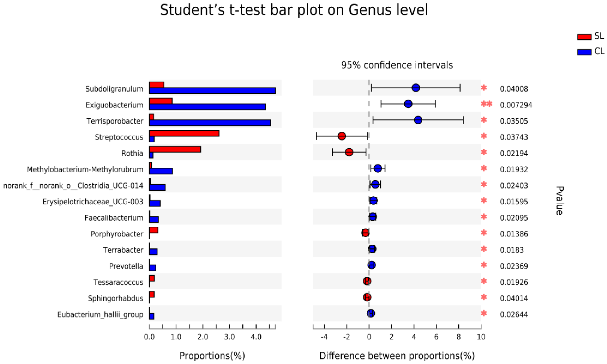
Task: Click the Subdoligranulum blue CL bar
Action: tap(212, 91)
